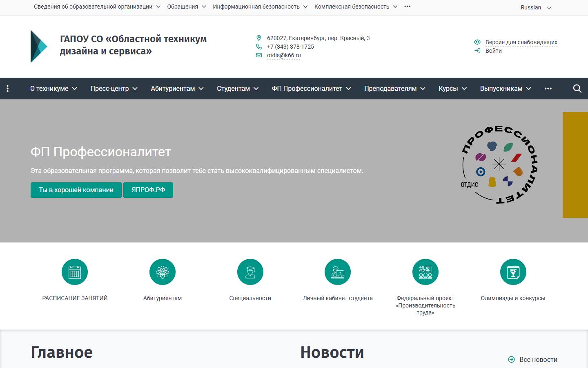This screenshot has height=368, width=588.
Task: Expand the Студентам menu
Action: pos(238,88)
